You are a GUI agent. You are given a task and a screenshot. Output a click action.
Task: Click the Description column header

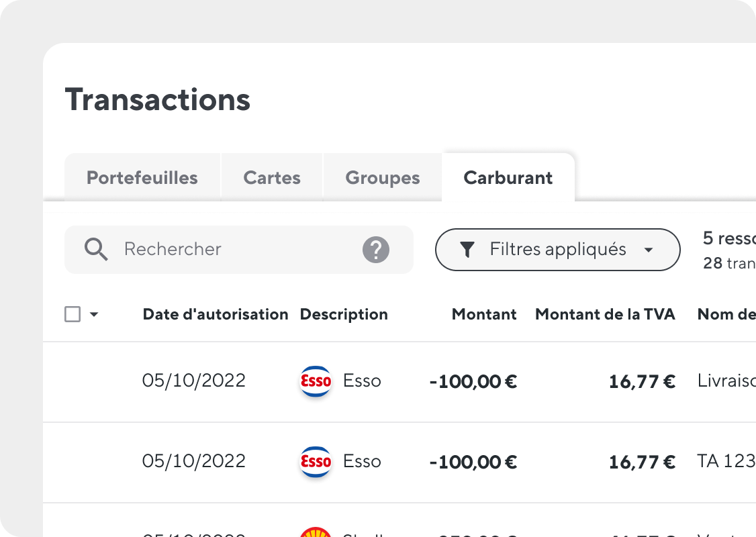(x=344, y=314)
